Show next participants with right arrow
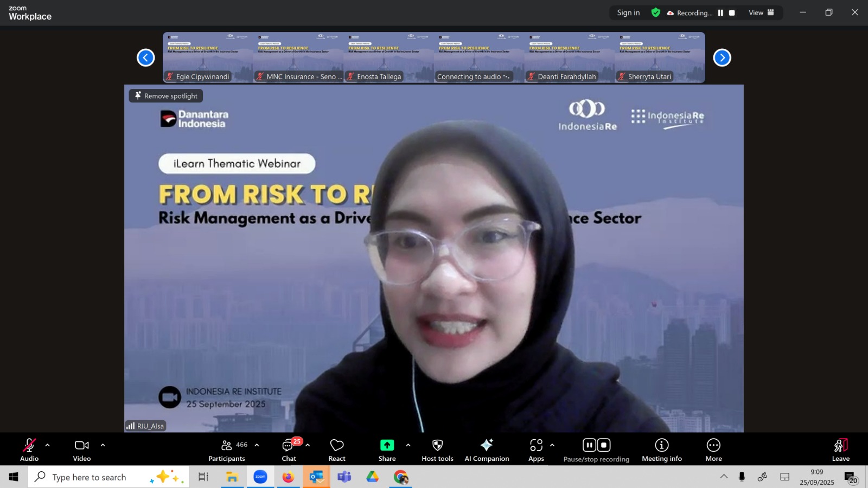Screen dimensions: 868x488 pos(722,57)
